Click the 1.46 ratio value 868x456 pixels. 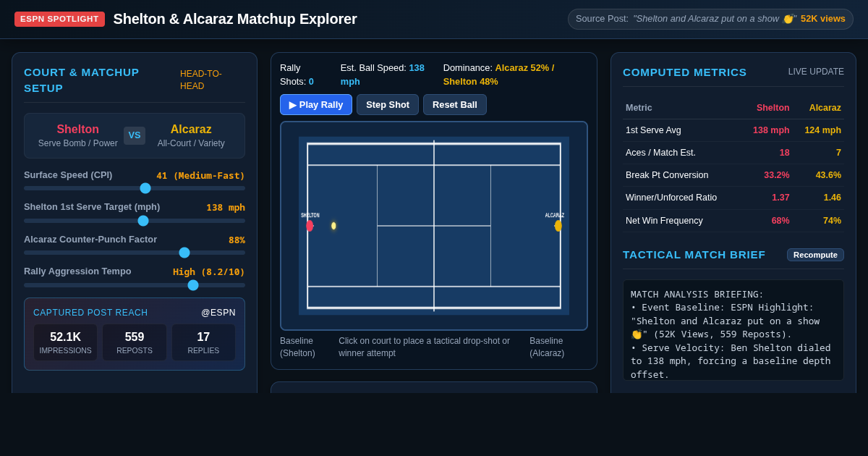point(832,198)
